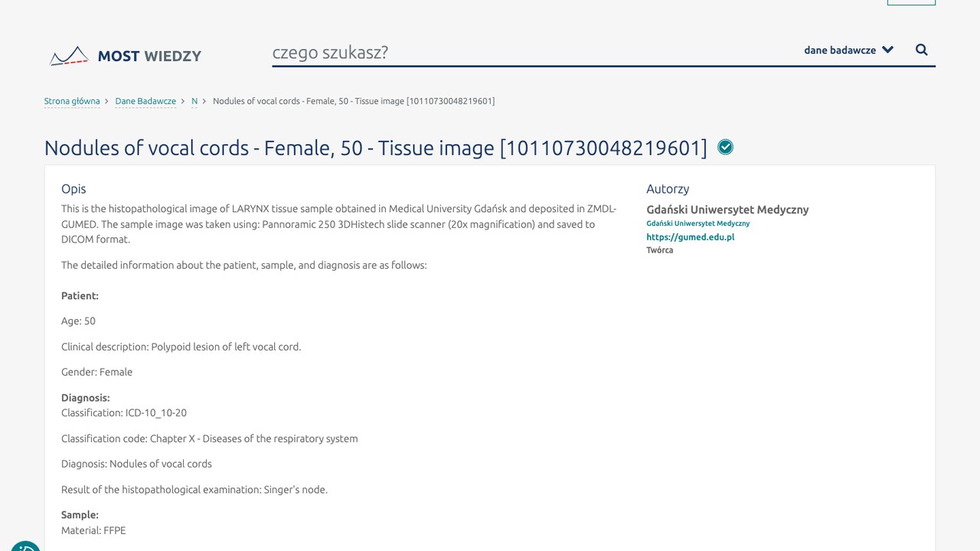Click 'Classification: ICD-10_10-20' text
980x551 pixels.
(124, 412)
